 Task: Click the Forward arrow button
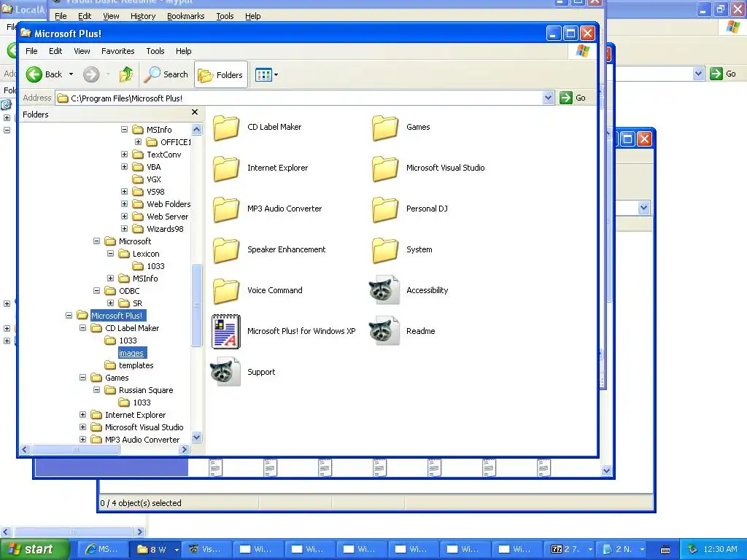coord(91,74)
